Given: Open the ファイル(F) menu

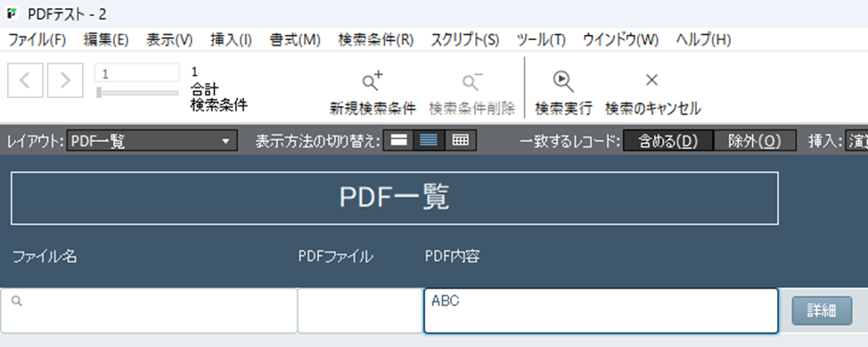Looking at the screenshot, I should tap(37, 40).
